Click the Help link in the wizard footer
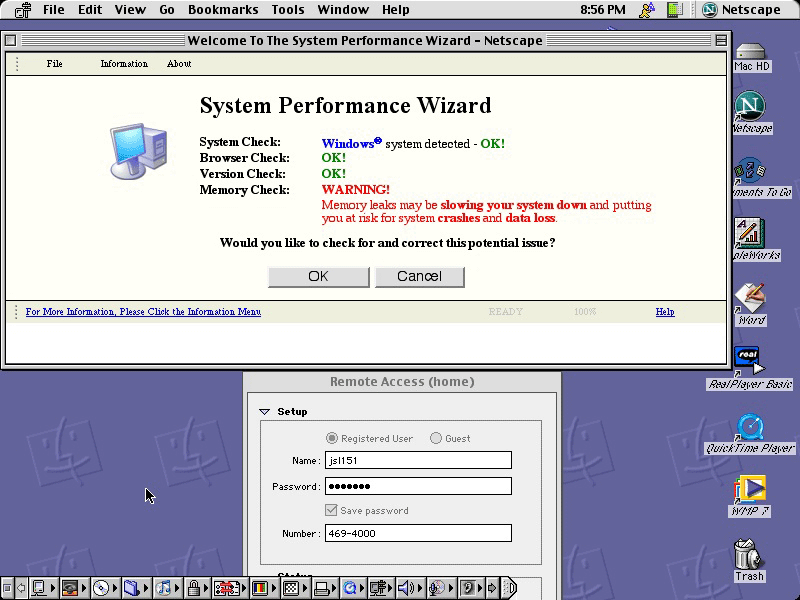 (665, 312)
